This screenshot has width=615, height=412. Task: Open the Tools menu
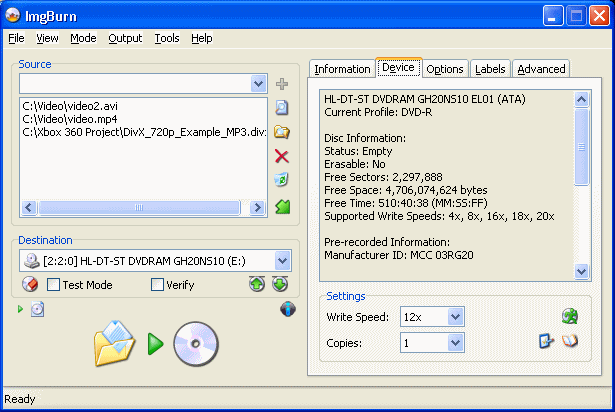point(167,38)
